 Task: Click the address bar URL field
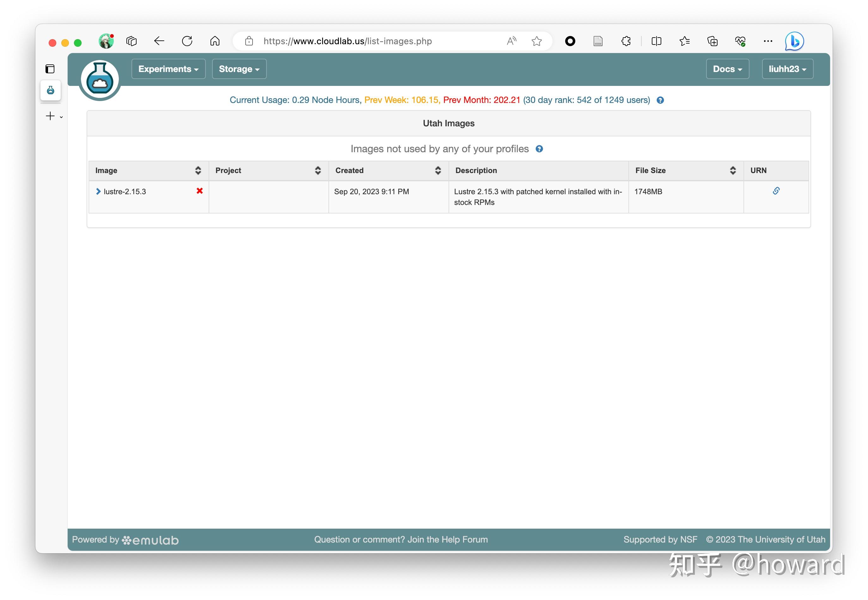347,41
